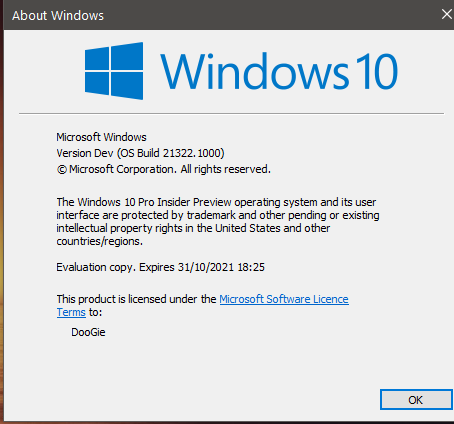
Task: Click the Microsoft Windows text line
Action: click(x=101, y=137)
